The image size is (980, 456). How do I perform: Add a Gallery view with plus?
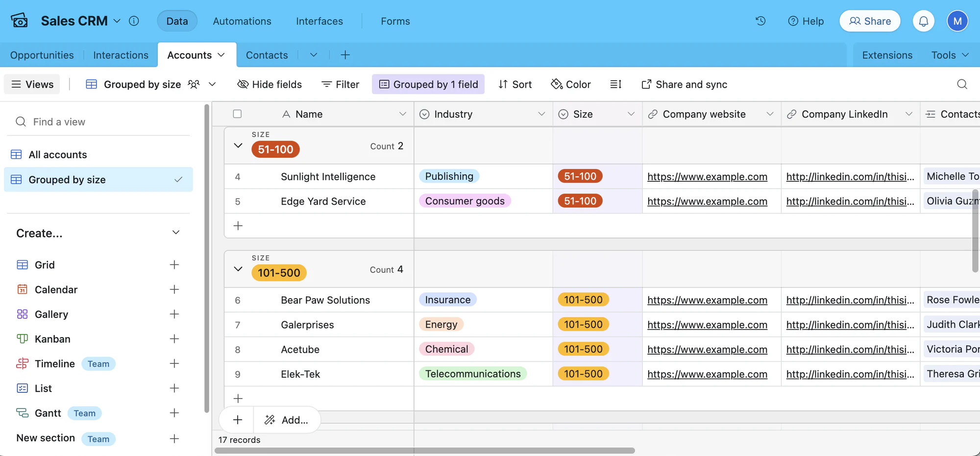pos(174,314)
